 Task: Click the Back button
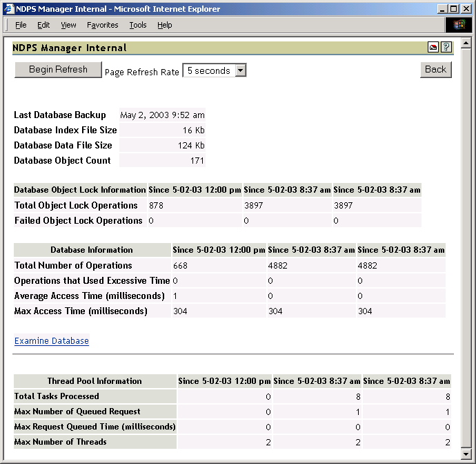[435, 70]
